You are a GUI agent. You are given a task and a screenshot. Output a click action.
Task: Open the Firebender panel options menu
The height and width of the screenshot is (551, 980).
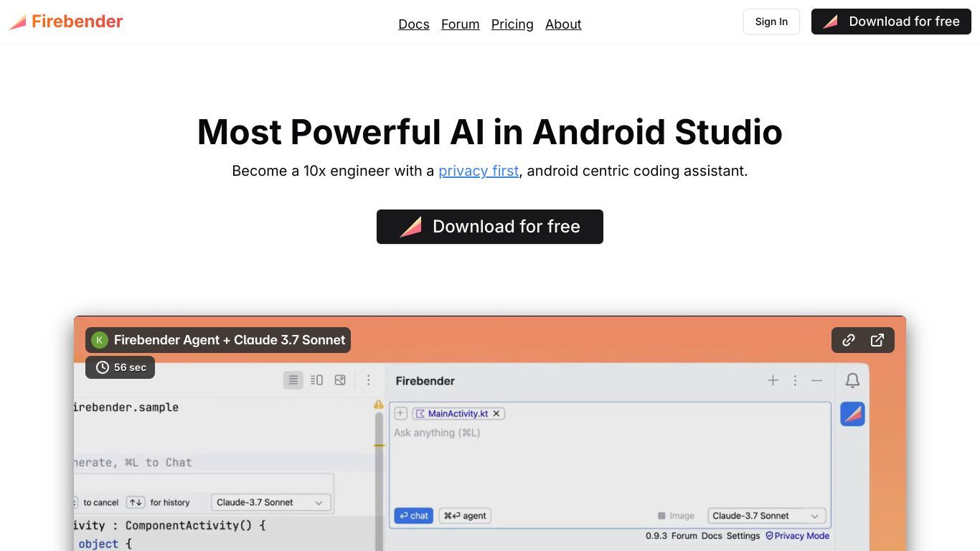[795, 380]
